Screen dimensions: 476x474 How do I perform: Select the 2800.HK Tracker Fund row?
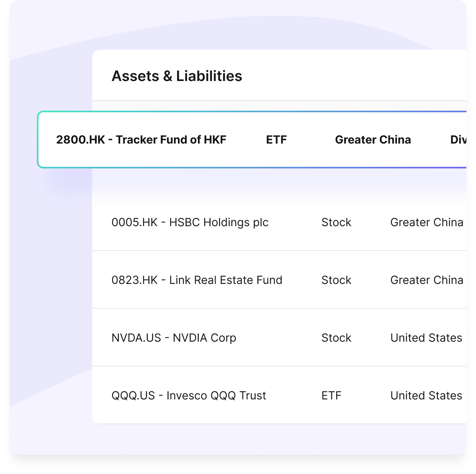coord(252,140)
